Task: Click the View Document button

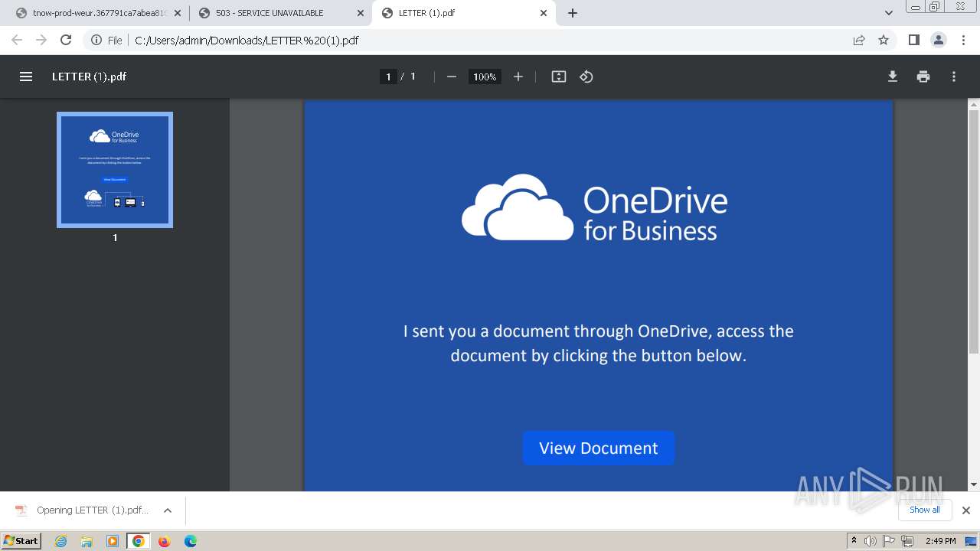Action: pyautogui.click(x=599, y=448)
